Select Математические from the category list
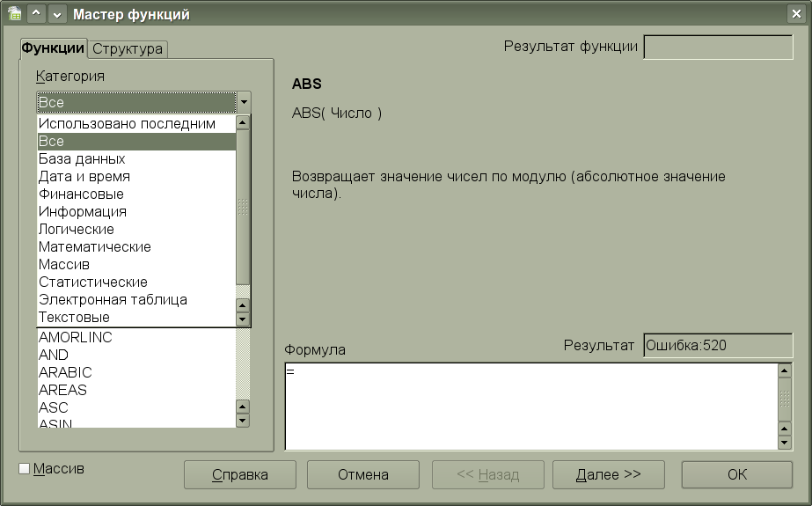This screenshot has width=812, height=506. click(x=94, y=247)
